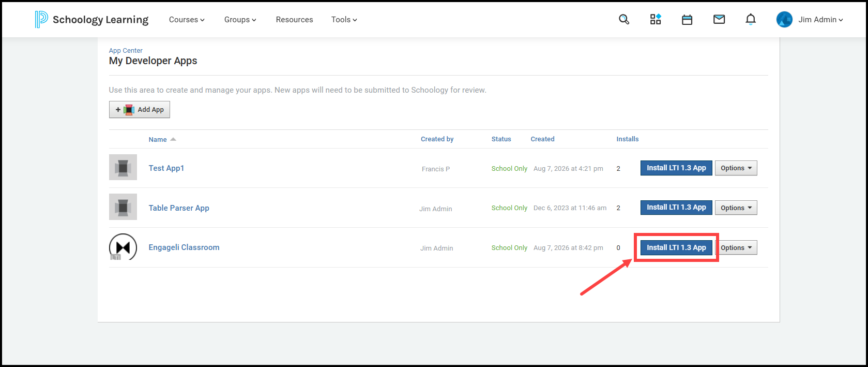The width and height of the screenshot is (868, 367).
Task: Expand the Groups menu
Action: pos(240,20)
